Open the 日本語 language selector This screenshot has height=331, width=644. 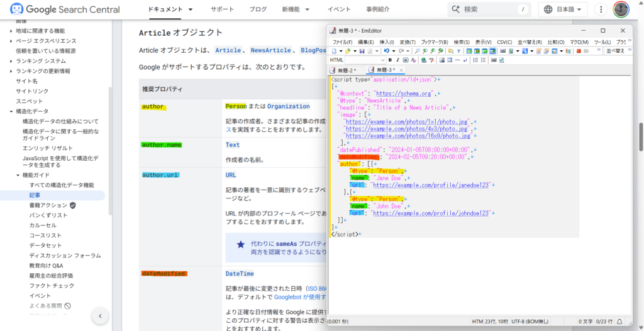(562, 9)
